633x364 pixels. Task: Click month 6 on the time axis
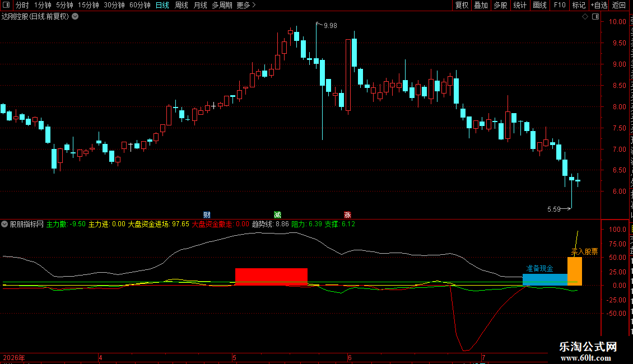click(350, 357)
